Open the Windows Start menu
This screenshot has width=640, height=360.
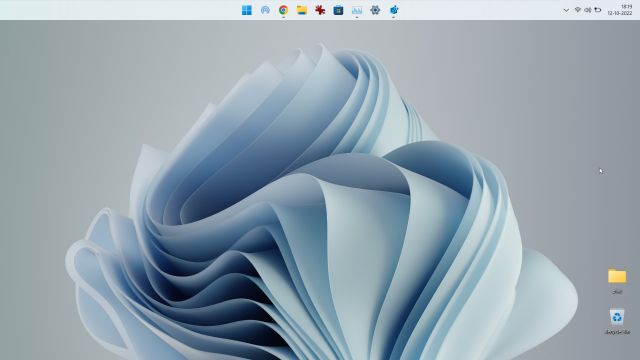click(x=247, y=10)
